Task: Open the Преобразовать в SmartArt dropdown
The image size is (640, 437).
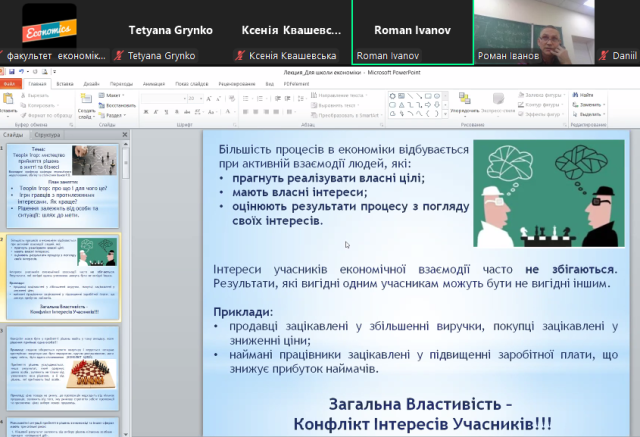Action: pyautogui.click(x=347, y=115)
